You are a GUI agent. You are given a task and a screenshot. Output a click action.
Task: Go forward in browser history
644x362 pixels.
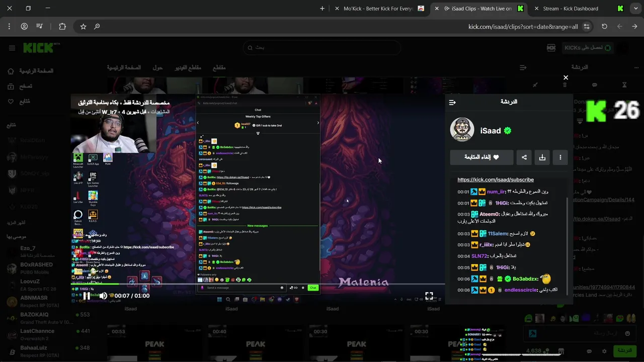point(634,27)
